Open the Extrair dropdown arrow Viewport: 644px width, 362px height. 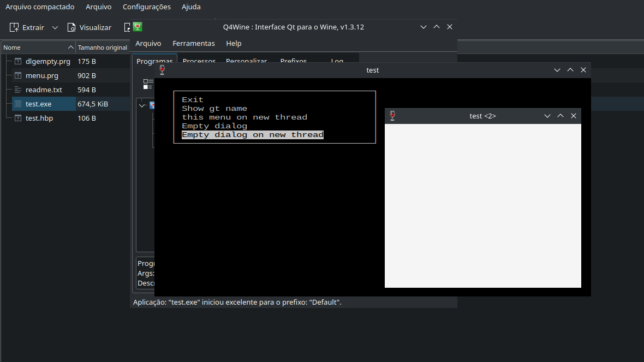55,27
